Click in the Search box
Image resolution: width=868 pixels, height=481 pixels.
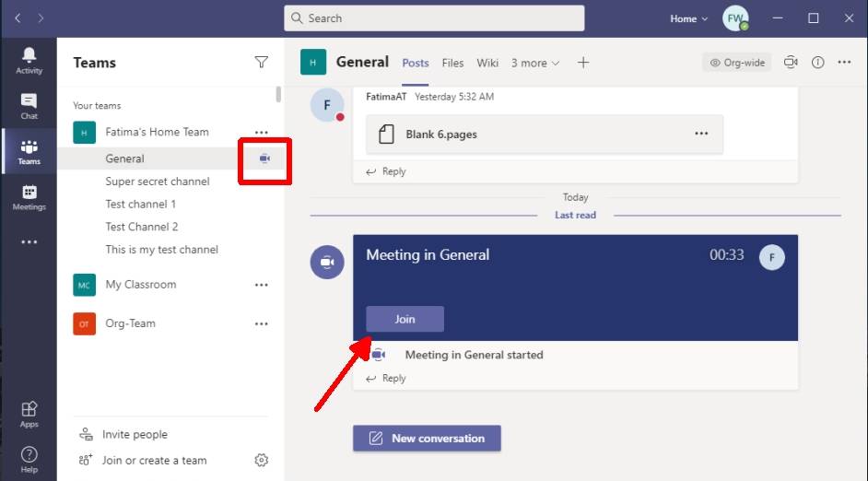click(434, 18)
